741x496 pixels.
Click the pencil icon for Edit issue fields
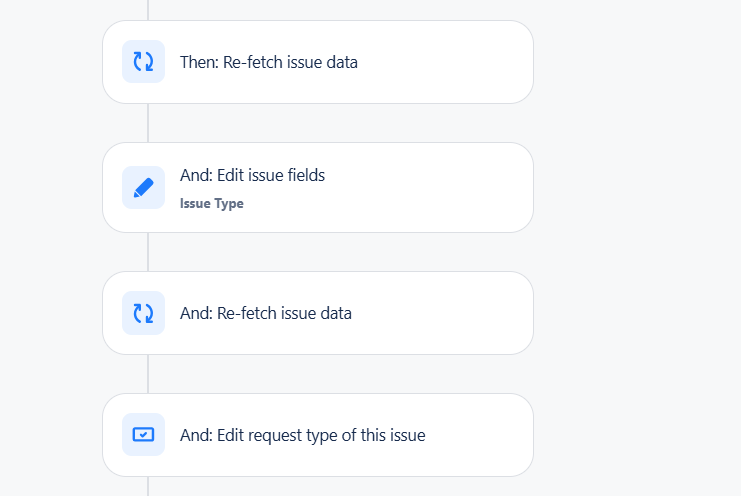pos(143,188)
